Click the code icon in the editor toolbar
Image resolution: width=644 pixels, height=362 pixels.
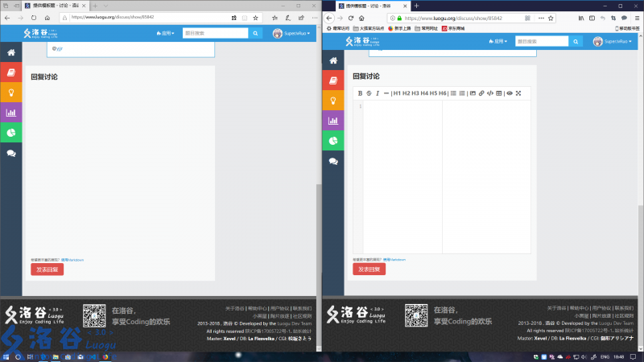point(490,93)
